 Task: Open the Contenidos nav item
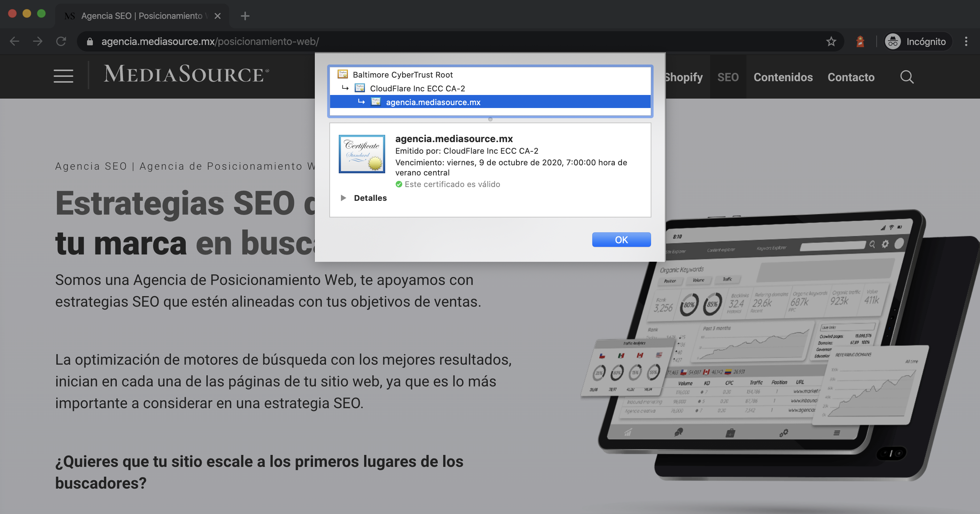coord(783,77)
